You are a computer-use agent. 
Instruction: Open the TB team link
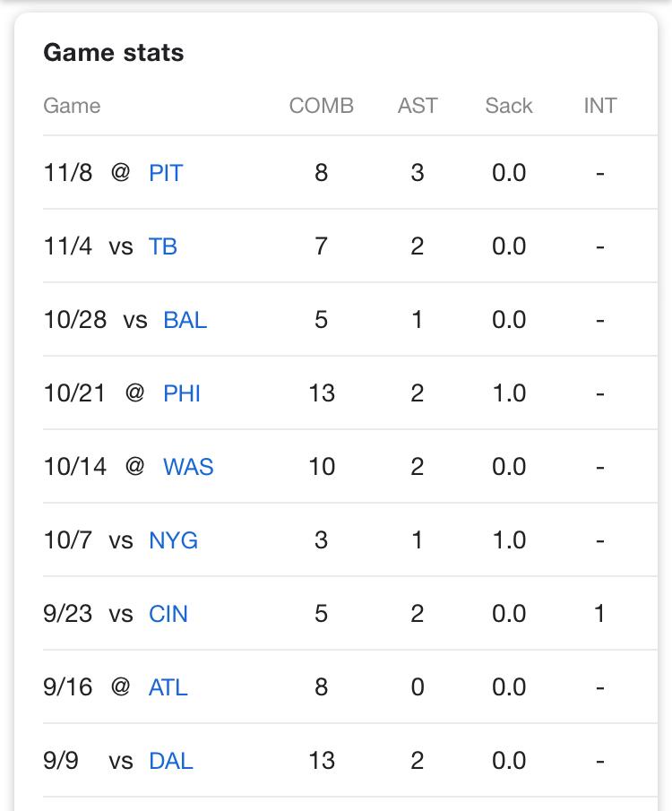click(162, 246)
